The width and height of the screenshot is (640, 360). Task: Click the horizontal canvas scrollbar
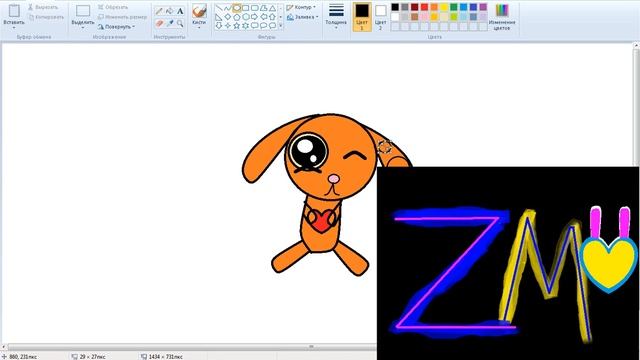click(x=192, y=347)
